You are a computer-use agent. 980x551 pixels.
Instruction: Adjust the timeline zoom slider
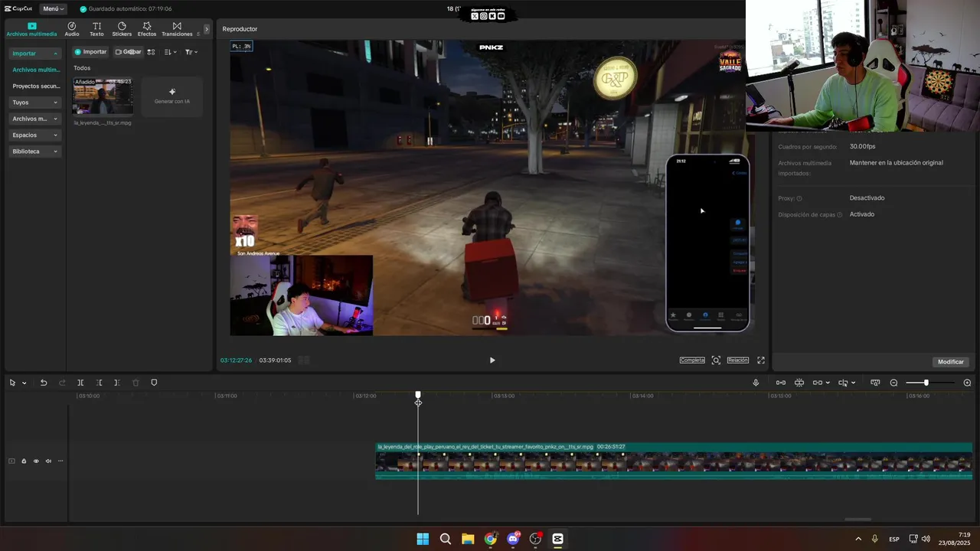point(926,383)
